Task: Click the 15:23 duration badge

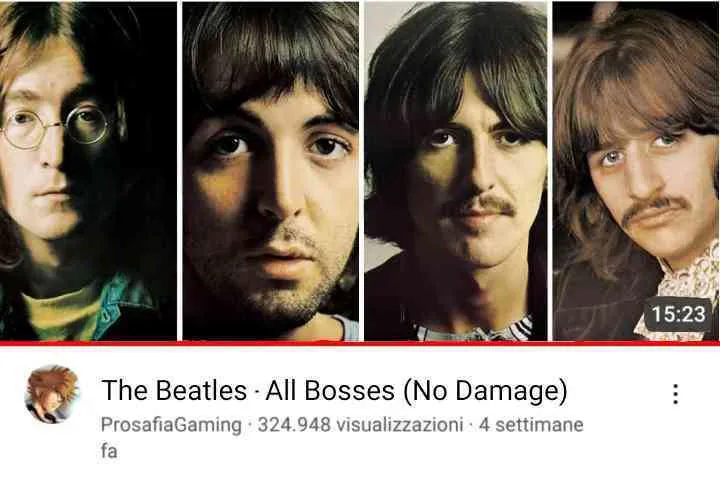Action: [x=678, y=314]
